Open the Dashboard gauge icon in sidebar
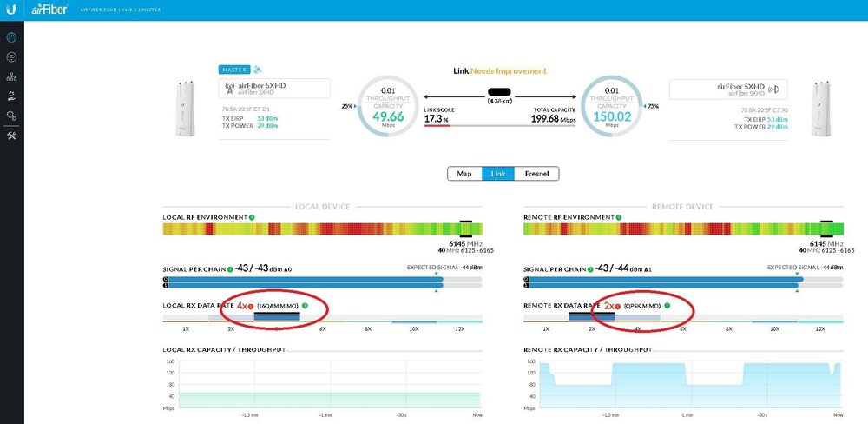The width and height of the screenshot is (868, 424). pos(11,38)
